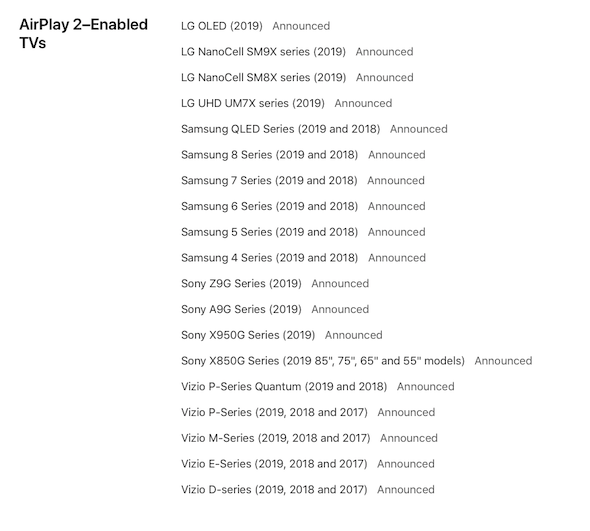590x531 pixels.
Task: Select LG UHD UM7X series (2019)
Action: (x=253, y=103)
